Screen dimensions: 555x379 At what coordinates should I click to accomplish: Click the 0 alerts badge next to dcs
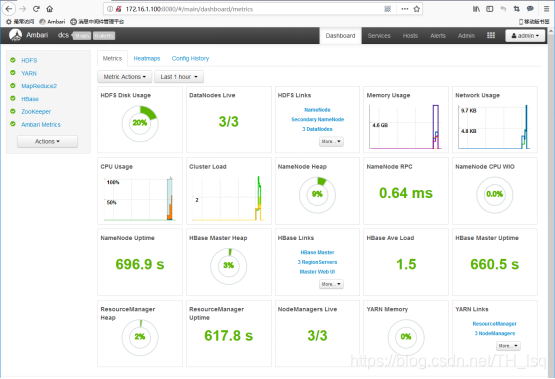coord(104,36)
